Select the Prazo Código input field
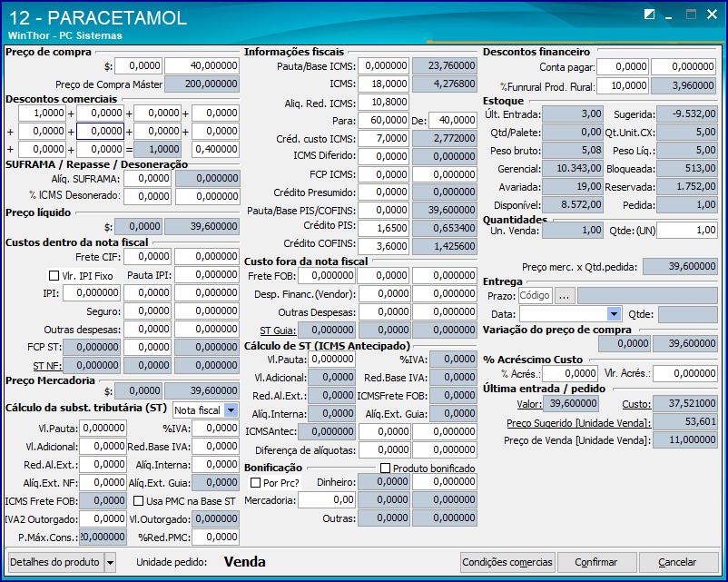The image size is (728, 582). point(535,295)
